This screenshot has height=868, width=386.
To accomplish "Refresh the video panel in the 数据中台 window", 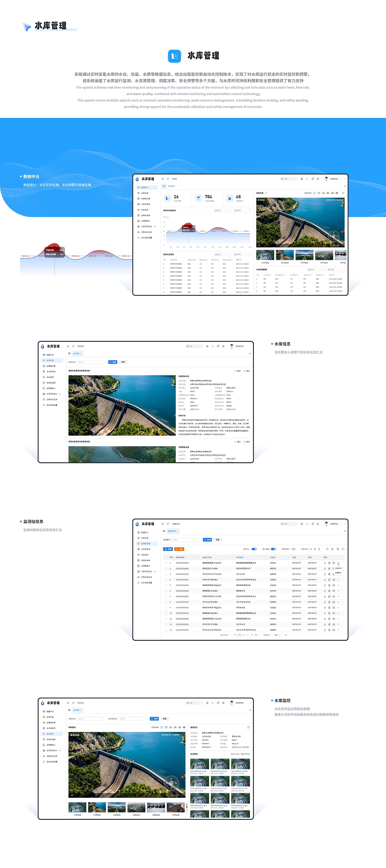I will [343, 193].
